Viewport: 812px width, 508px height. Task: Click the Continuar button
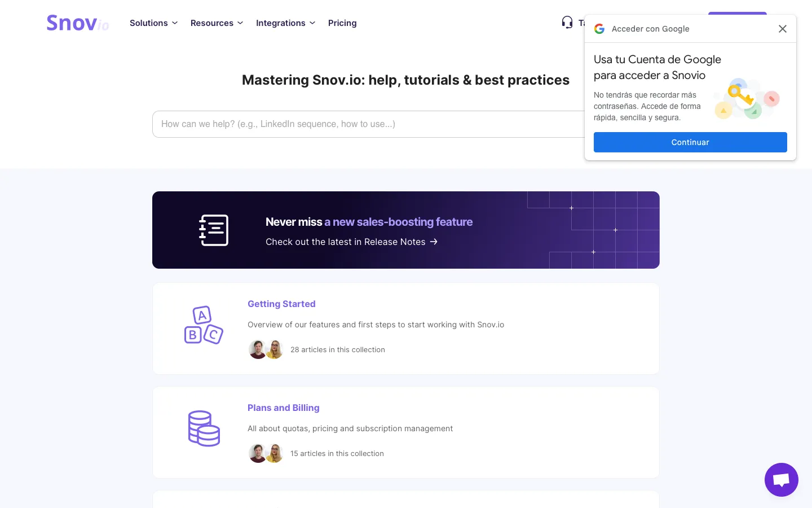point(690,142)
